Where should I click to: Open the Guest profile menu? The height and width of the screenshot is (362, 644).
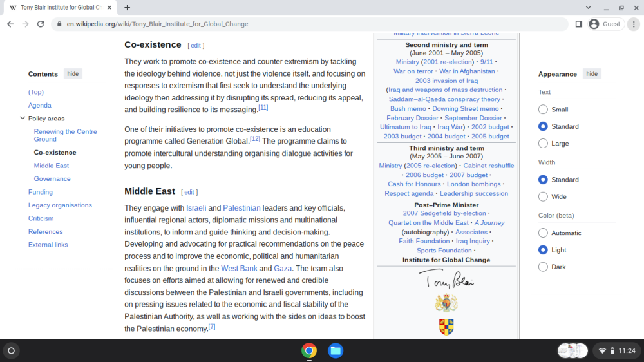(605, 24)
